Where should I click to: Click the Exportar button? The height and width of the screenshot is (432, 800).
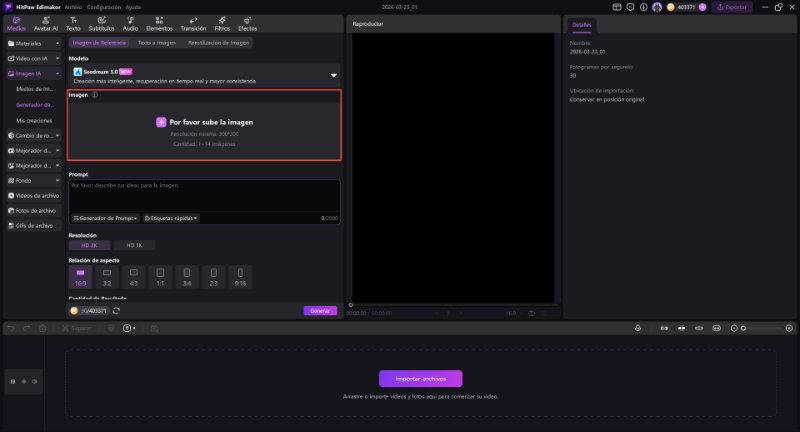tap(732, 7)
